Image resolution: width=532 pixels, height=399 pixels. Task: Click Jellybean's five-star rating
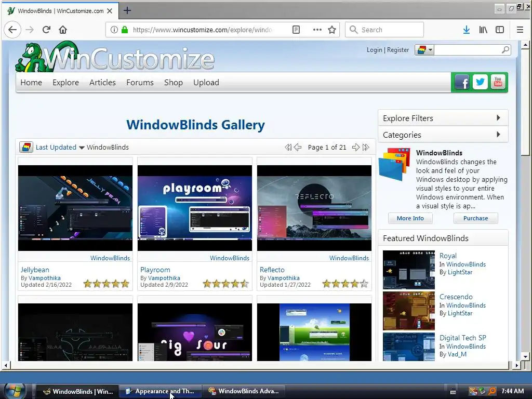tap(106, 284)
